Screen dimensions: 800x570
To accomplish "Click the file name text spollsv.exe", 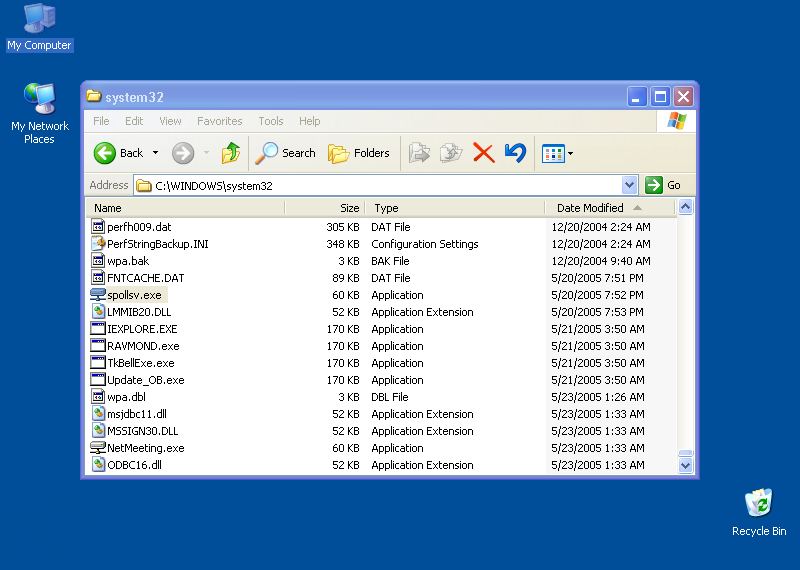I will click(134, 295).
